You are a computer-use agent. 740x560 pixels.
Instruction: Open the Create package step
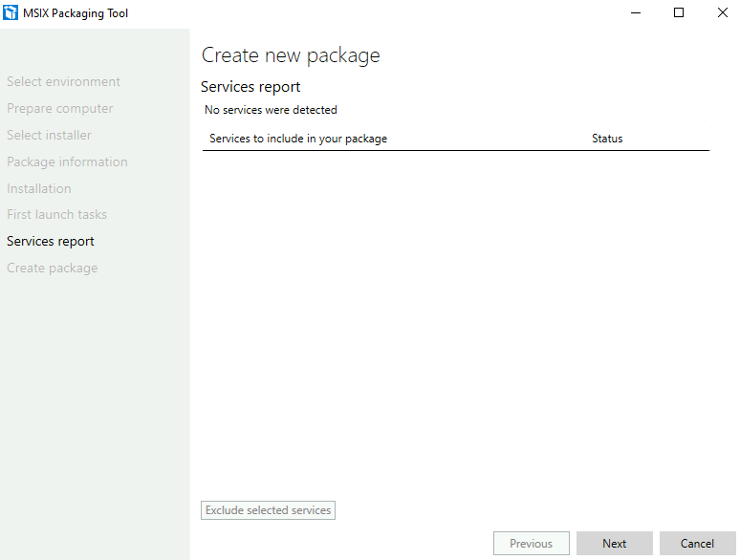point(53,268)
